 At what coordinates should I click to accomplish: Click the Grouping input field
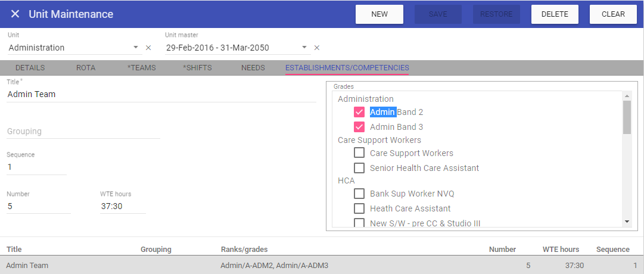(x=83, y=132)
